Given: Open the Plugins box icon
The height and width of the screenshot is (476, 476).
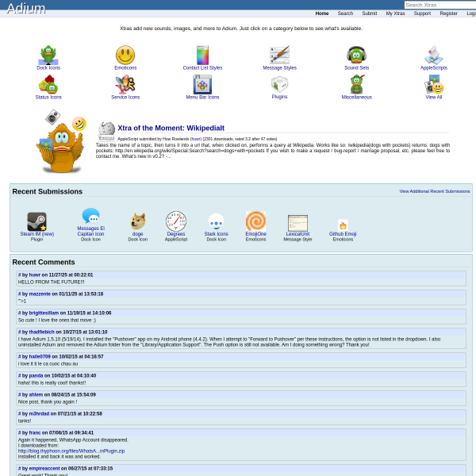Looking at the screenshot, I should coord(279,84).
